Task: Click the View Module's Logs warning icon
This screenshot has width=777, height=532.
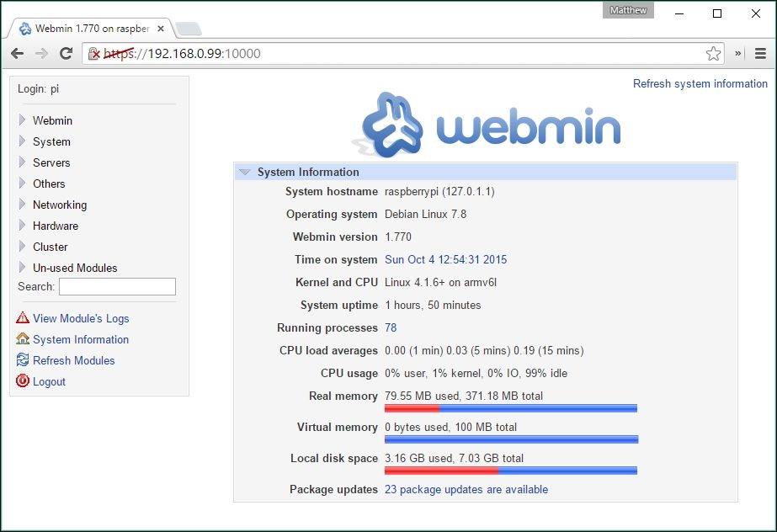Action: pos(23,317)
